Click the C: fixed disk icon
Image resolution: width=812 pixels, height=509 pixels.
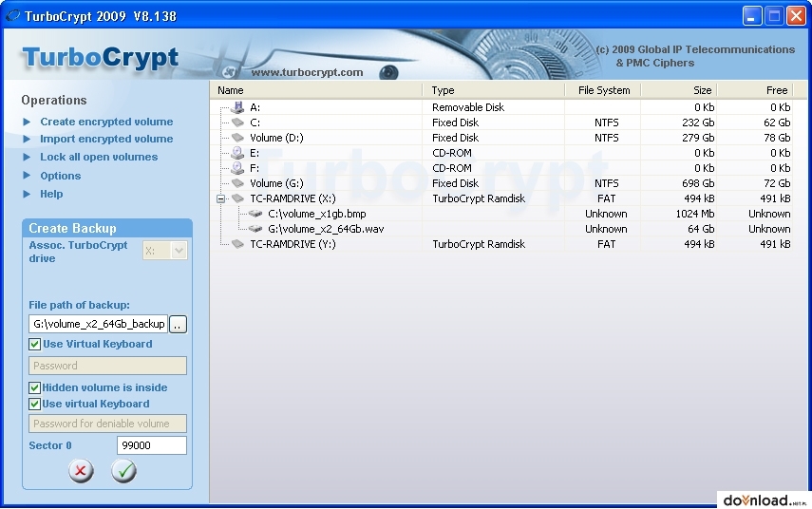click(x=237, y=123)
